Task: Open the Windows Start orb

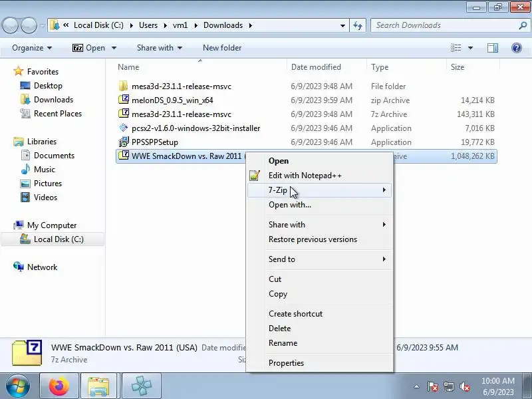Action: tap(18, 386)
